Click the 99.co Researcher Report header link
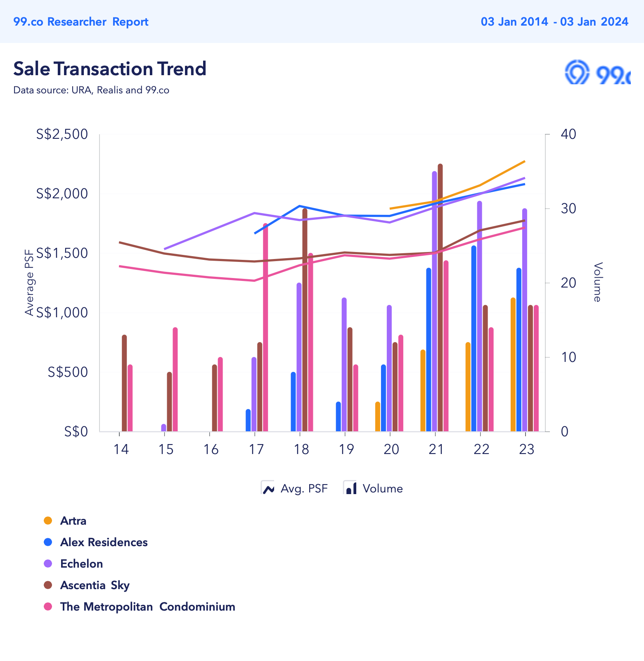Viewport: 644px width, 661px height. pyautogui.click(x=81, y=21)
